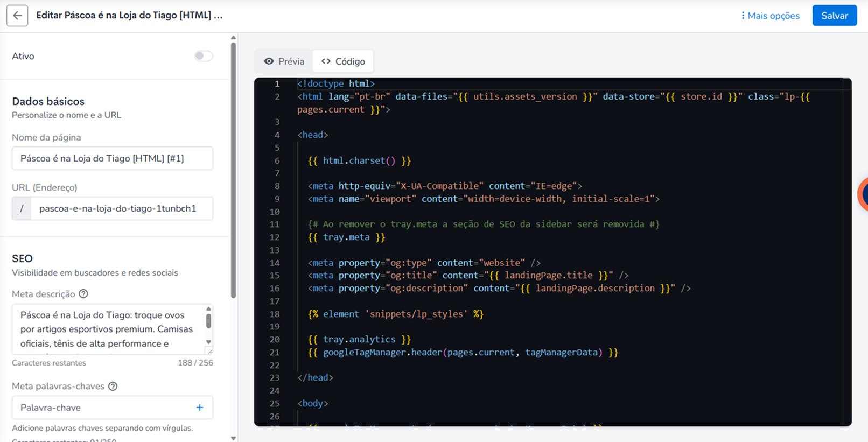Click the X-UA-Compatible meta line

[x=445, y=186]
